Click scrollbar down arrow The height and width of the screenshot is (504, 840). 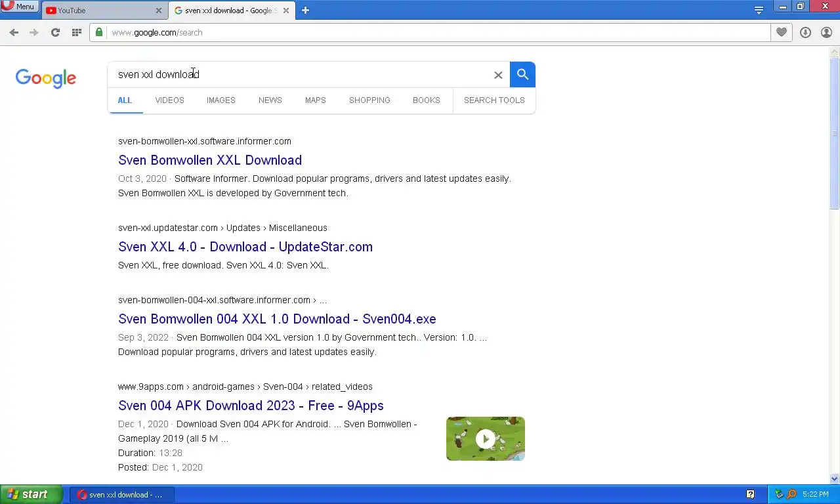(835, 479)
